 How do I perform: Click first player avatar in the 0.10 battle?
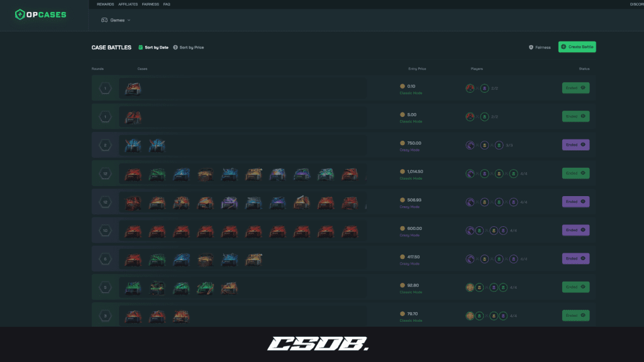[469, 89]
